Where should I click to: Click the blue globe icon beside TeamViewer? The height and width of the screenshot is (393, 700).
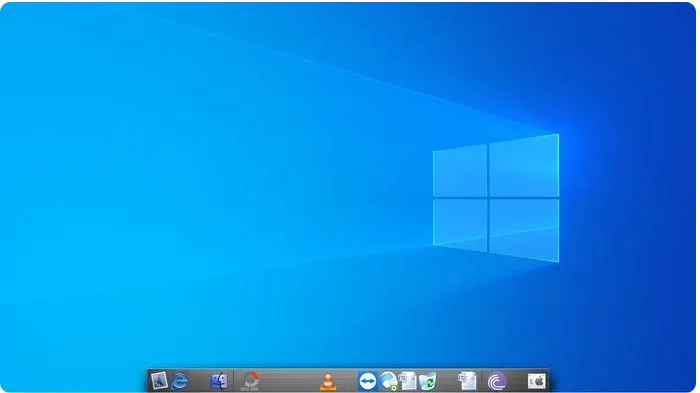(388, 381)
